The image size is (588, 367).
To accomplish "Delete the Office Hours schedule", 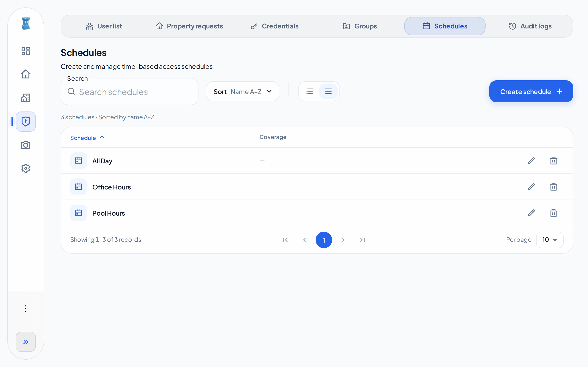I will 554,187.
